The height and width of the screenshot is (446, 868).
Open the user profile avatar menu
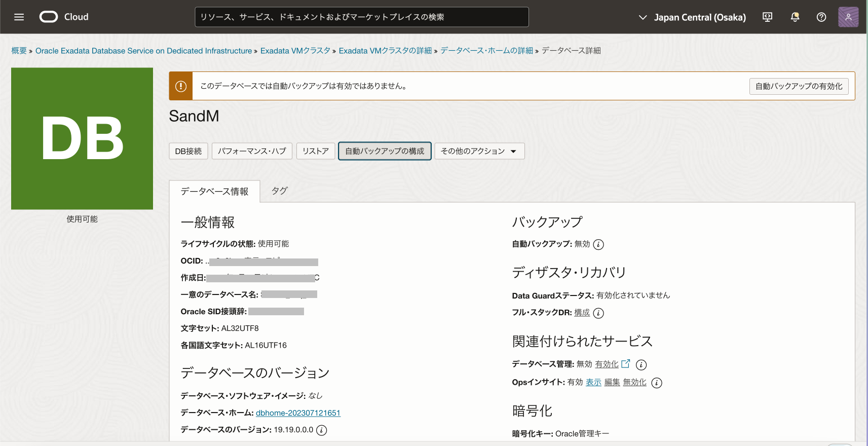point(848,17)
